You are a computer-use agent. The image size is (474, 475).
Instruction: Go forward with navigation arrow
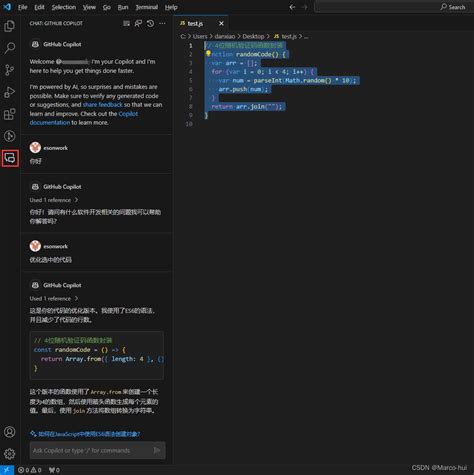[x=304, y=7]
